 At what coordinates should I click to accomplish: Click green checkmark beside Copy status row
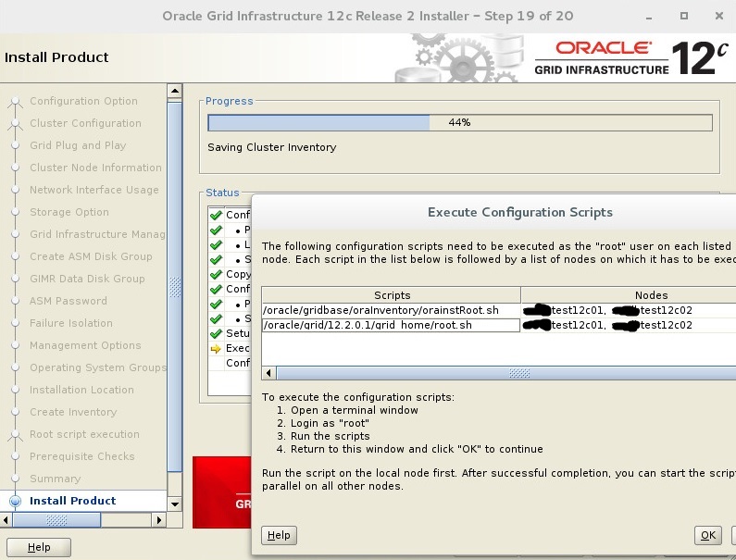[216, 275]
